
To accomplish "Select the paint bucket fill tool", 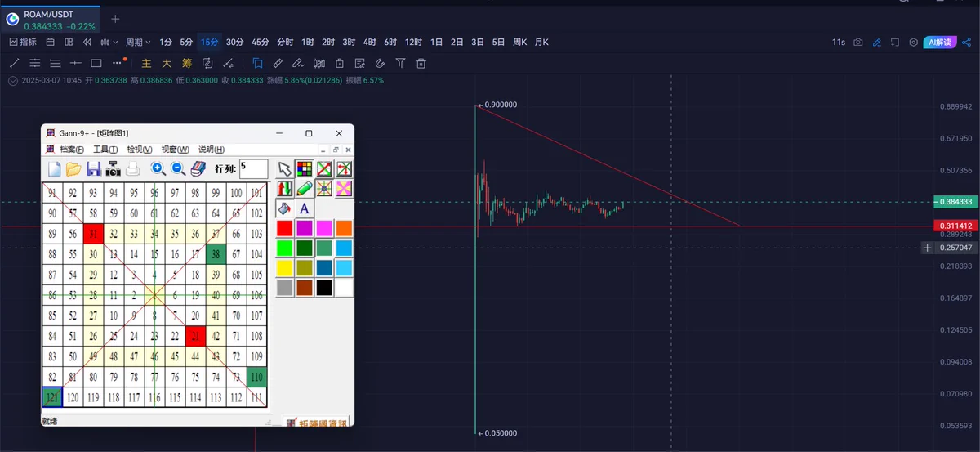I will (284, 208).
